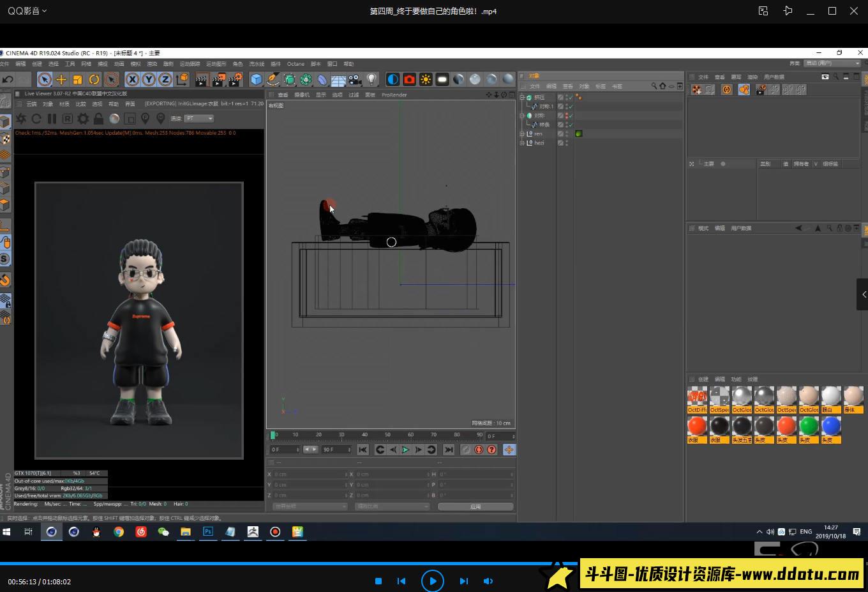
Task: Toggle coordinate system icon
Action: (182, 79)
